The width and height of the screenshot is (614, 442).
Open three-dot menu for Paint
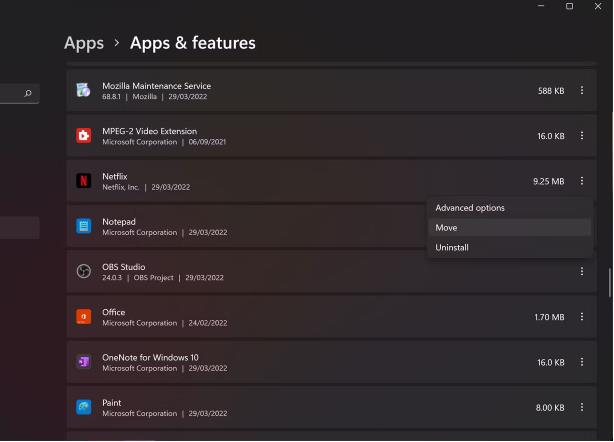point(582,407)
